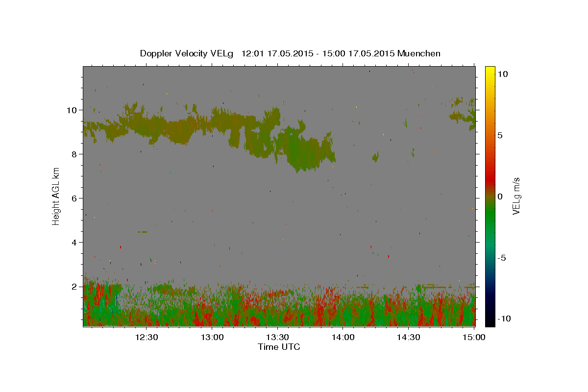Click the colorbar tick label 0
The height and width of the screenshot is (392, 588).
coord(500,196)
